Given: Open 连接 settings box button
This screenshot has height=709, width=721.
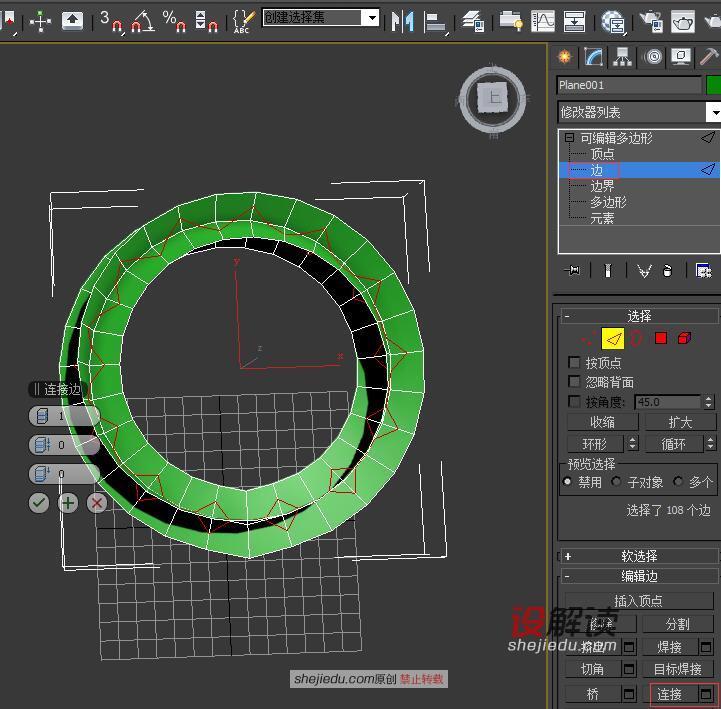Looking at the screenshot, I should click(x=706, y=694).
